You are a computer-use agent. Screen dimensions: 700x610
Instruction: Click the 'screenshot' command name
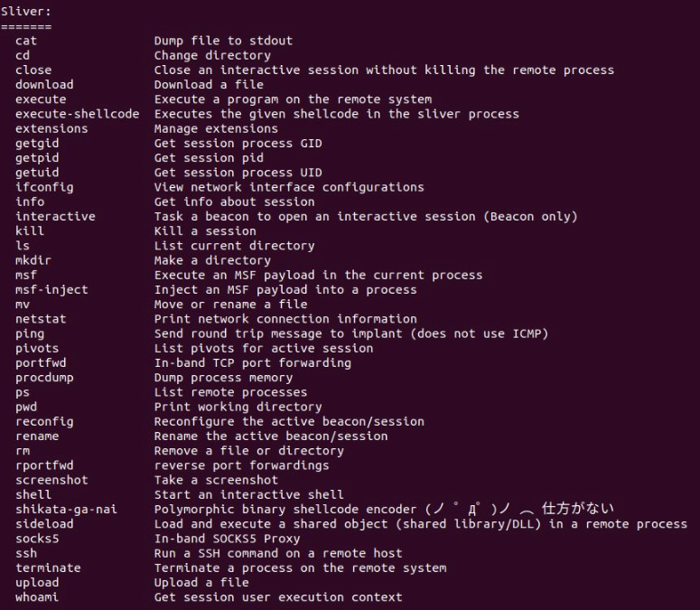coord(51,480)
